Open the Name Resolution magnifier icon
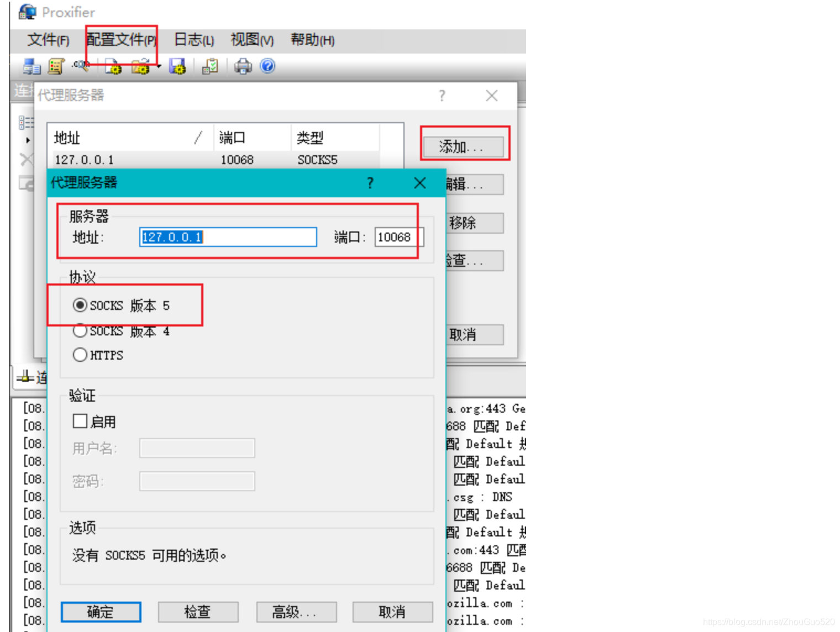840x632 pixels. click(x=81, y=66)
